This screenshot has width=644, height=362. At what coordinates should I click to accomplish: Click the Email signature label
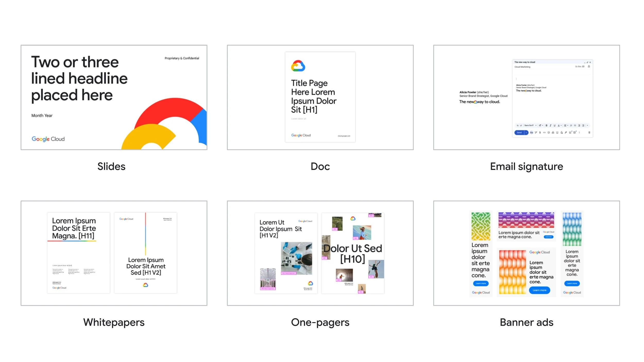tap(527, 167)
